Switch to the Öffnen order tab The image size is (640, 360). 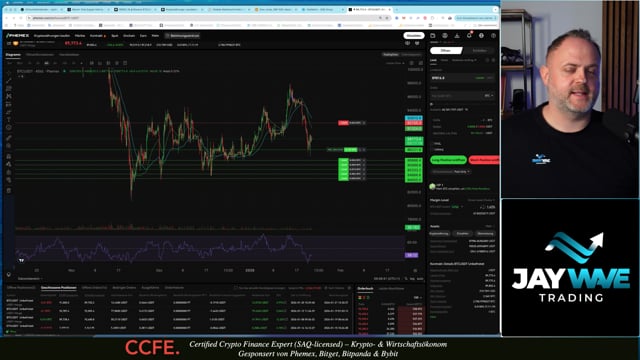[x=446, y=51]
